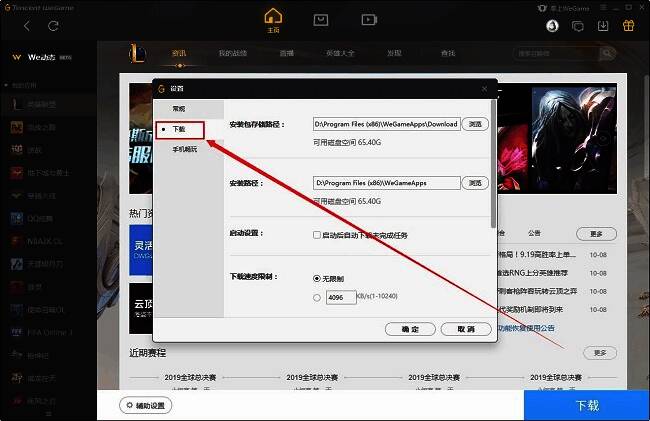Click 浏览 beside the package storage path

[475, 124]
